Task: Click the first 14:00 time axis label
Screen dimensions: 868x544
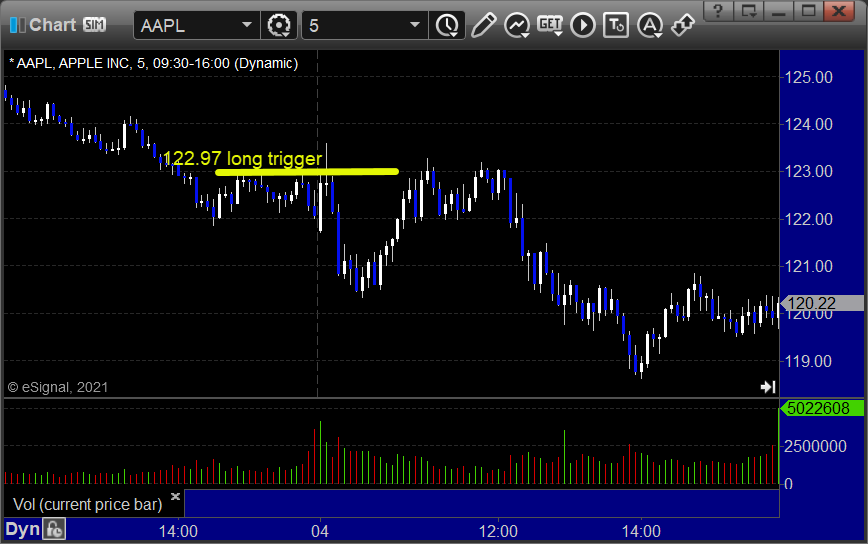Action: pyautogui.click(x=178, y=531)
